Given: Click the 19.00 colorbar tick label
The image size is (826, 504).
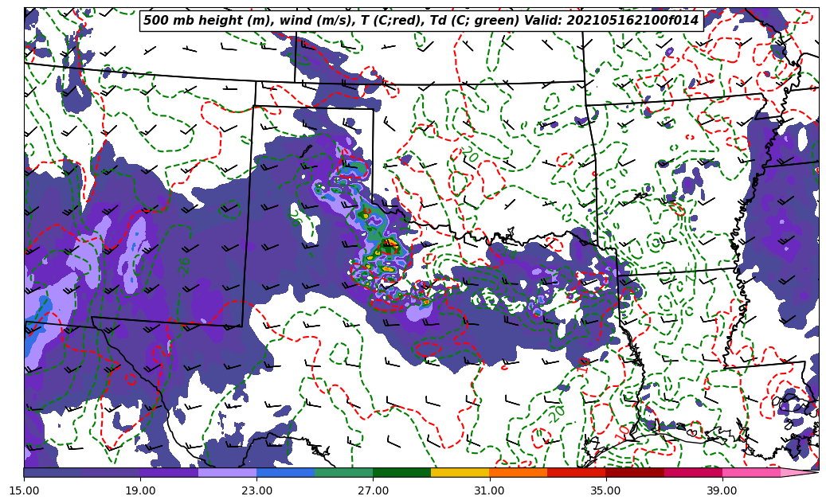Looking at the screenshot, I should [140, 490].
